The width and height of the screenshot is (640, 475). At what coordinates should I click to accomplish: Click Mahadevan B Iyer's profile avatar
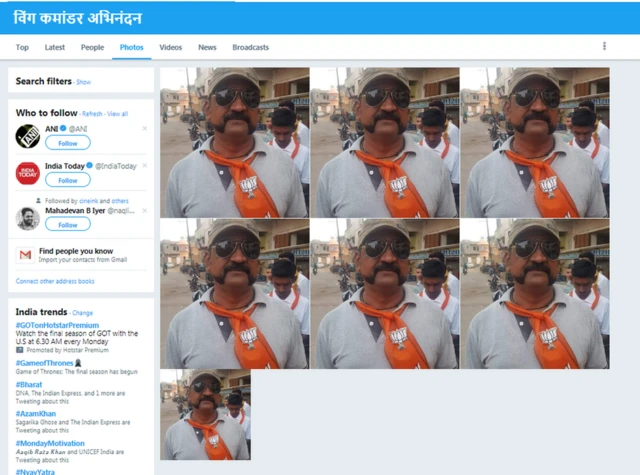(x=28, y=218)
